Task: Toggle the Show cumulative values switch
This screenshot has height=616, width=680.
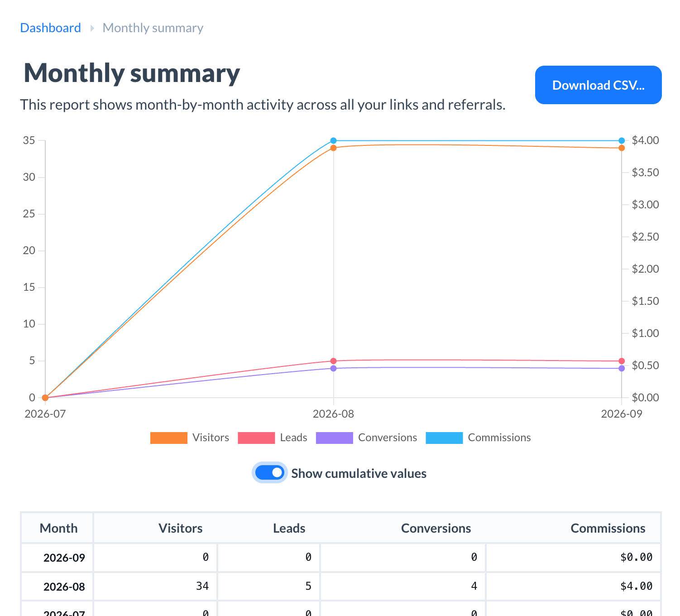Action: [270, 473]
